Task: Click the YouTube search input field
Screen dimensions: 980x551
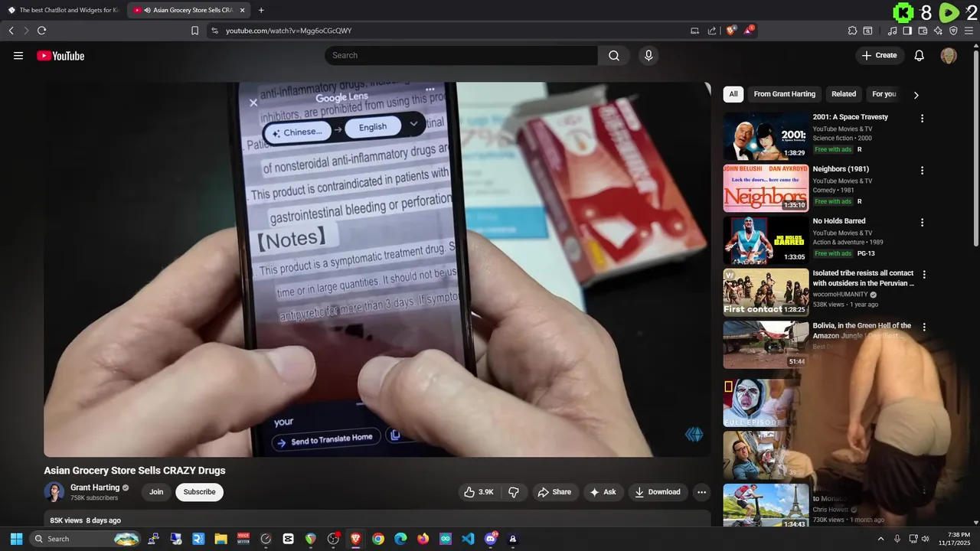Action: click(462, 55)
